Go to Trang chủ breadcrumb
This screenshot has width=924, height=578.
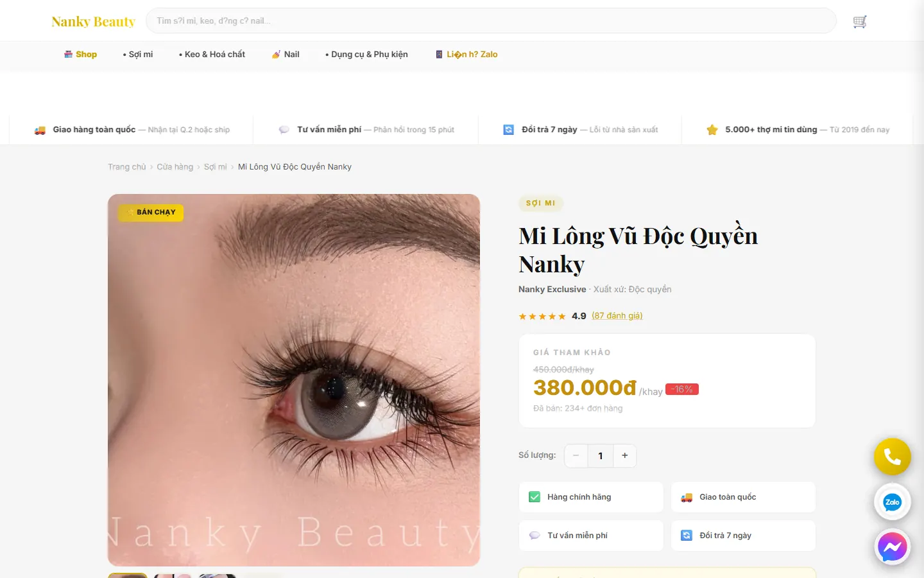click(x=127, y=167)
